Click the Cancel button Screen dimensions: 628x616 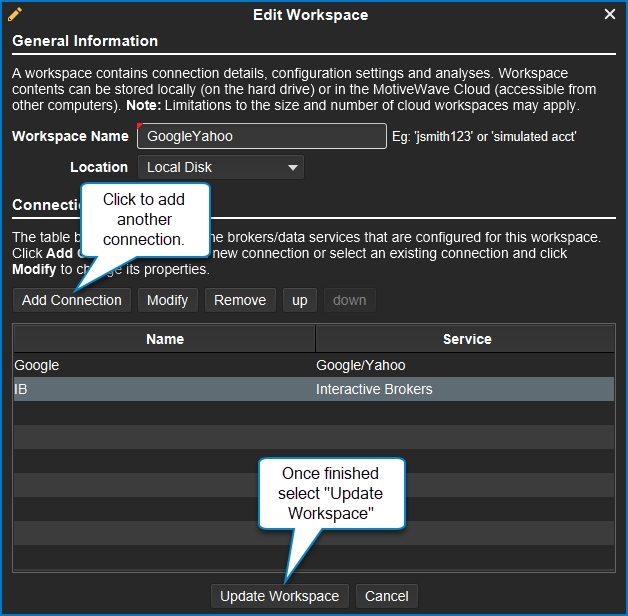(x=386, y=596)
